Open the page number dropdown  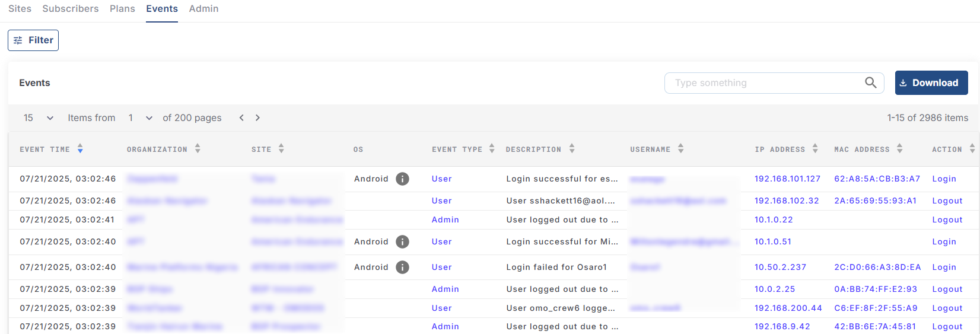coord(149,118)
